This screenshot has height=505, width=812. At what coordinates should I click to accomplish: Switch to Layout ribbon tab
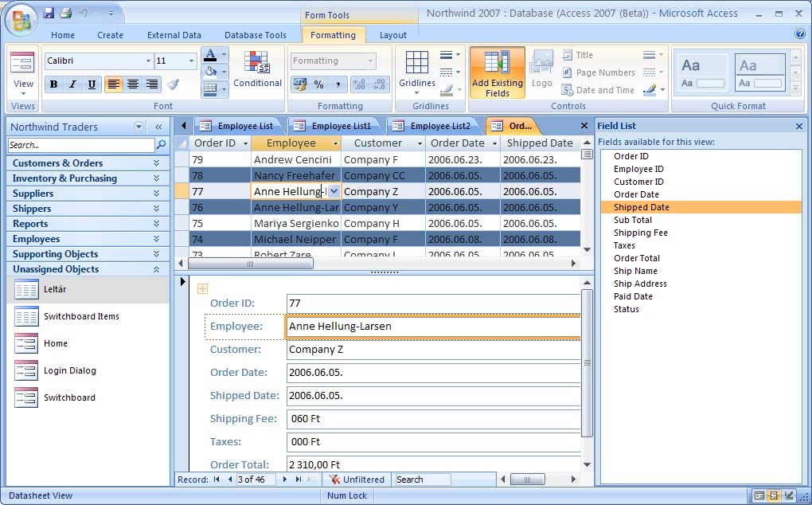pyautogui.click(x=393, y=35)
